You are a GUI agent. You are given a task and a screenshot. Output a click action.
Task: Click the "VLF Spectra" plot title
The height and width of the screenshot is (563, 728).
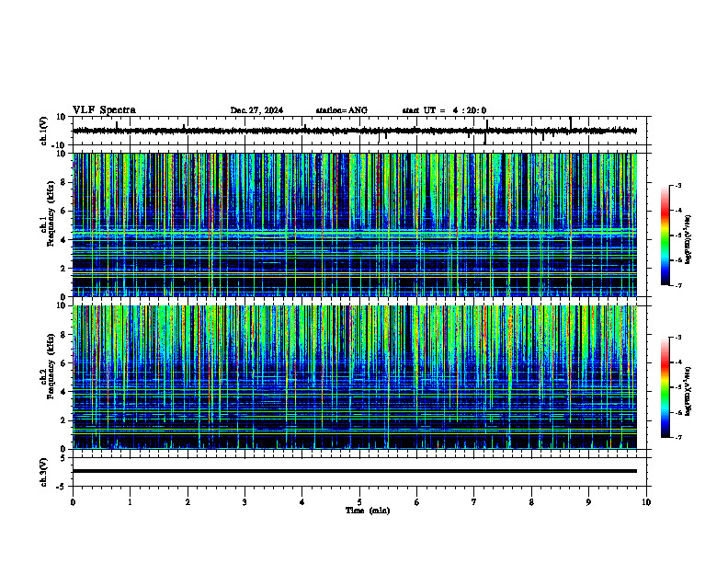[104, 110]
